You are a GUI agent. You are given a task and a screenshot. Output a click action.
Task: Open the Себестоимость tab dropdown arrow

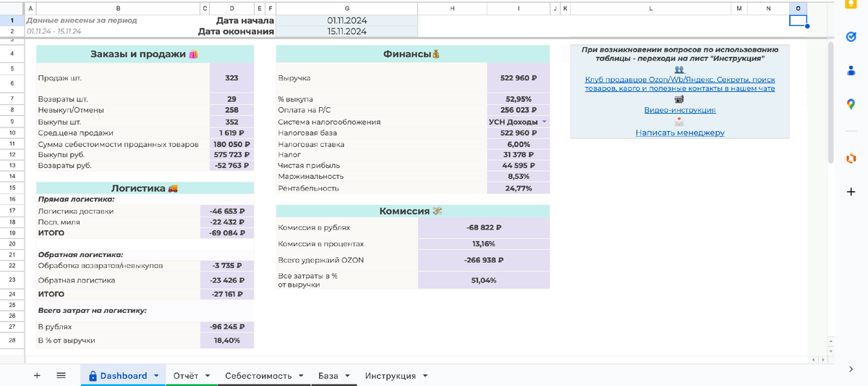[301, 376]
